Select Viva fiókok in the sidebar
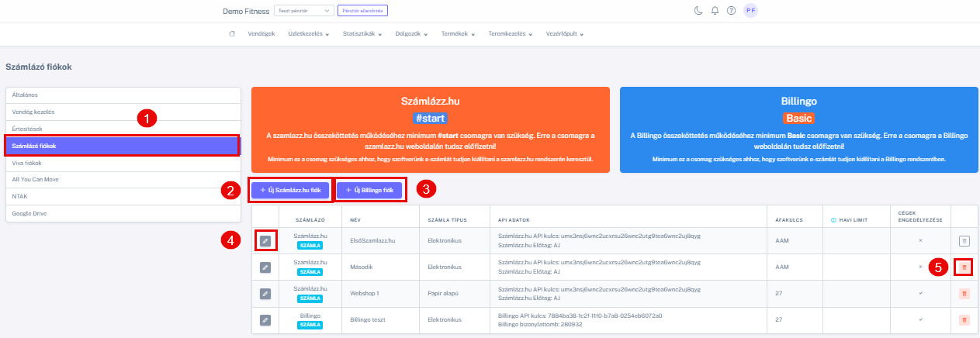The width and height of the screenshot is (980, 338). point(123,163)
